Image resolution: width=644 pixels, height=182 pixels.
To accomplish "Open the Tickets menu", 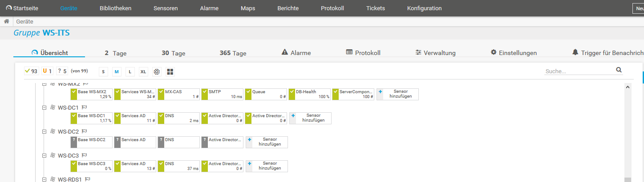I will pos(376,8).
